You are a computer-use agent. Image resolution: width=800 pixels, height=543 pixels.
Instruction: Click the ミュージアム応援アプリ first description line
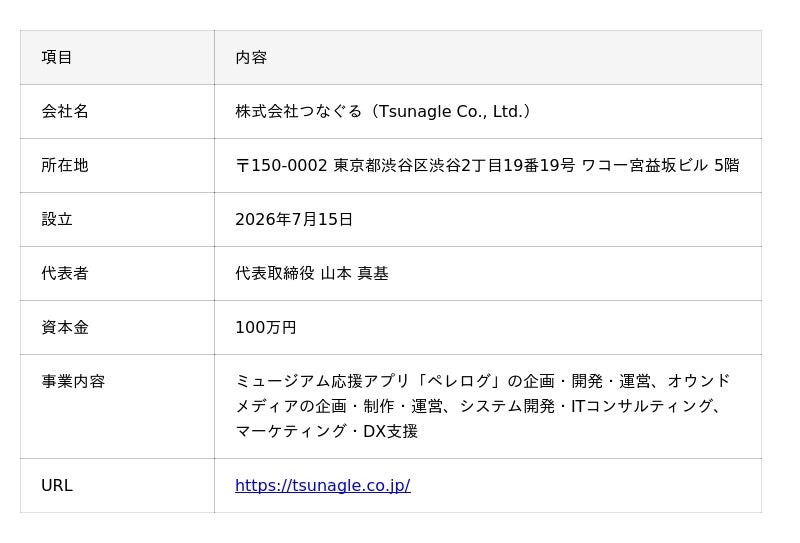coord(483,381)
